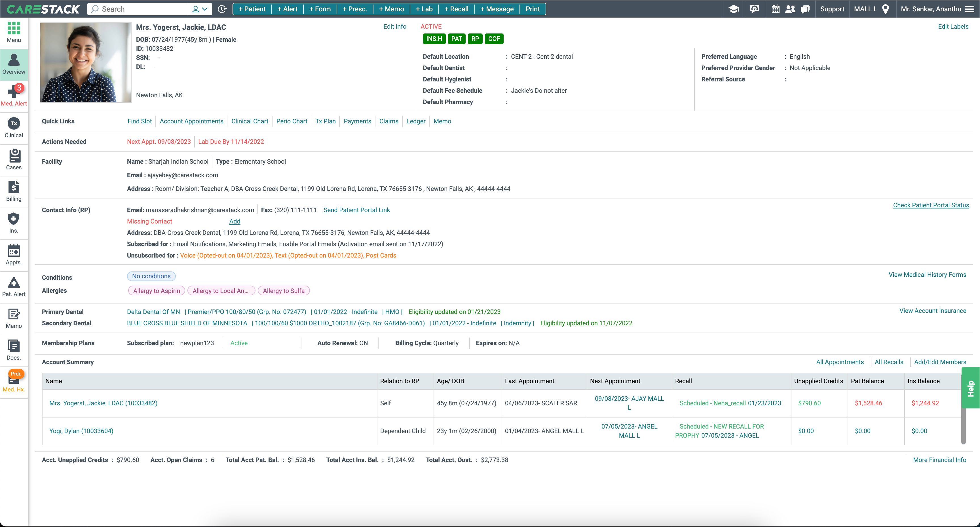Viewport: 980px width, 527px height.
Task: Click the graduation cap training icon
Action: [734, 9]
